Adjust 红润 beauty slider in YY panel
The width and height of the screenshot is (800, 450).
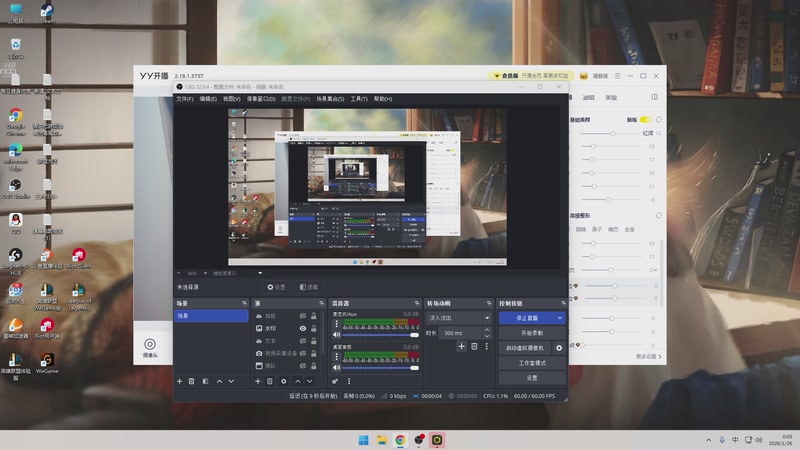click(x=611, y=134)
